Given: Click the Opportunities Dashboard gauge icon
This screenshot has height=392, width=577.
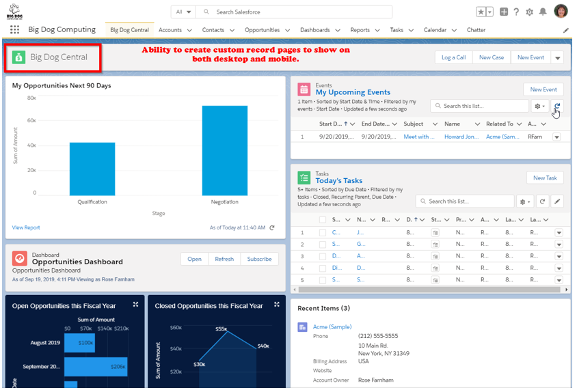Looking at the screenshot, I should coord(20,259).
